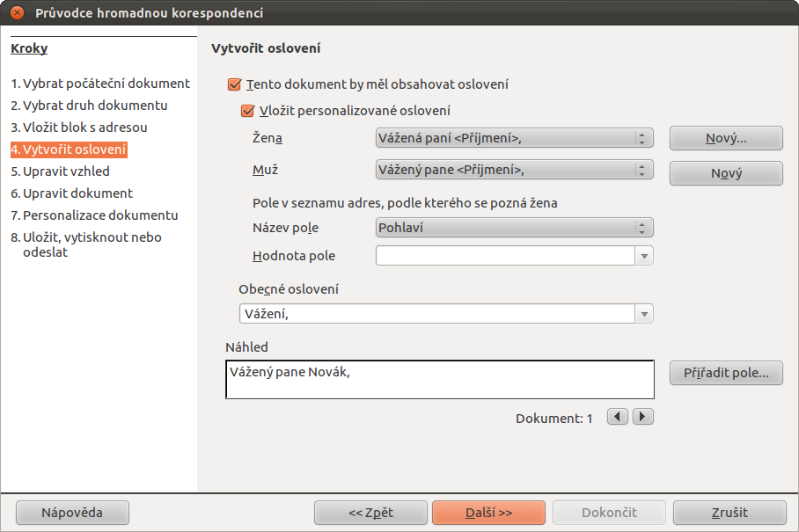
Task: Show the next document preview arrow
Action: point(643,417)
